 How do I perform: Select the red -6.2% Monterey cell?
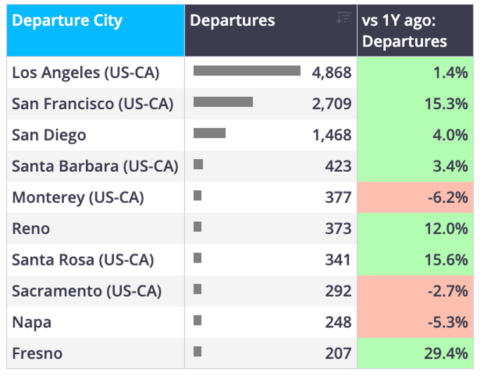point(415,198)
